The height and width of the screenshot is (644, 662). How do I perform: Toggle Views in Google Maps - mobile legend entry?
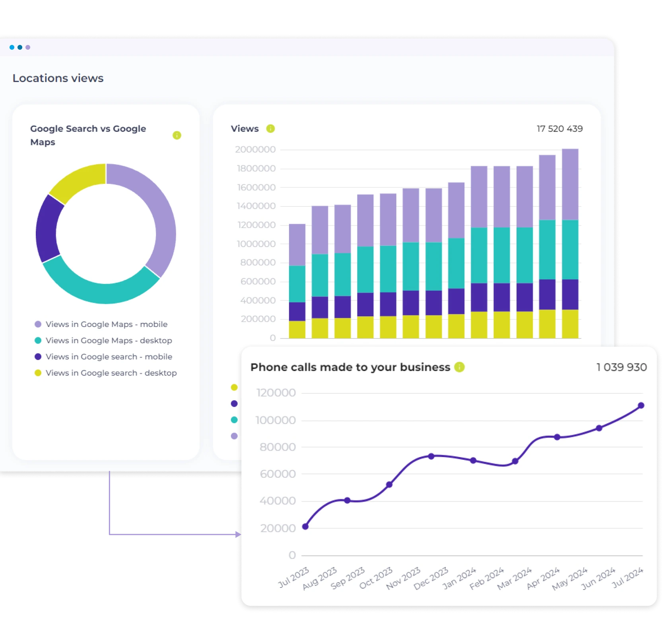[101, 324]
